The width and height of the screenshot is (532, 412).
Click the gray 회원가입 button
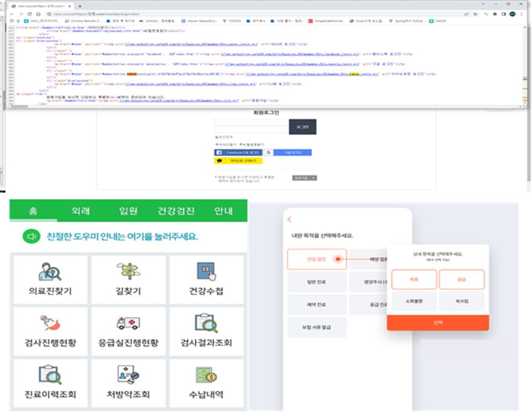pos(305,178)
